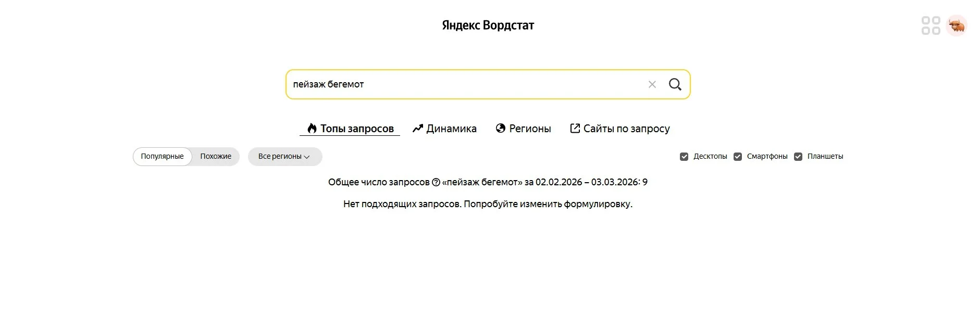Uncheck the Десктопы checkbox

(684, 157)
